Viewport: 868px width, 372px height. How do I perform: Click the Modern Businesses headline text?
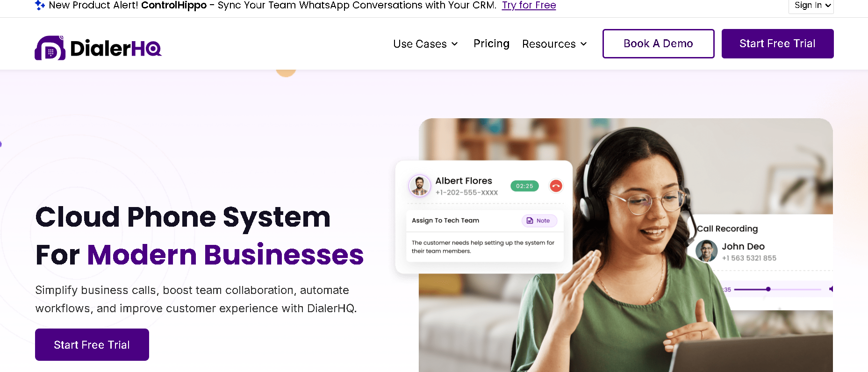point(225,255)
